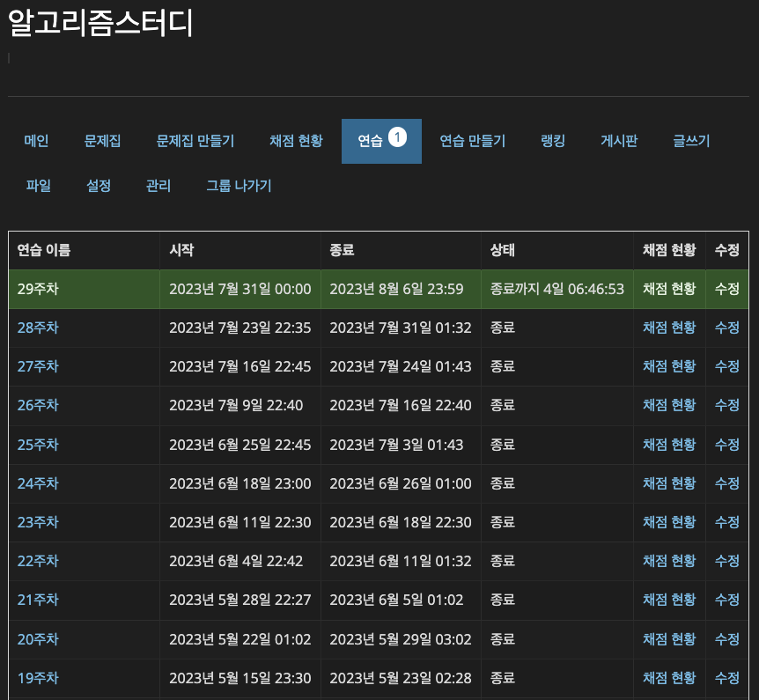Click 수정 for 28주차
Viewport: 759px width, 700px height.
point(727,328)
